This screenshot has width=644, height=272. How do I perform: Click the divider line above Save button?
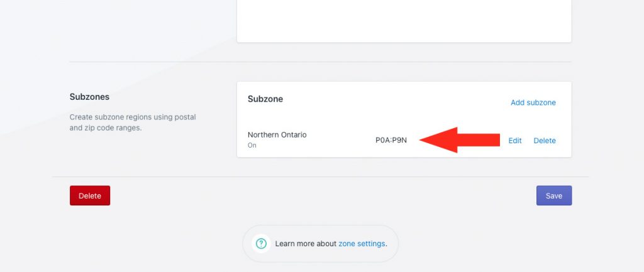[x=320, y=177]
